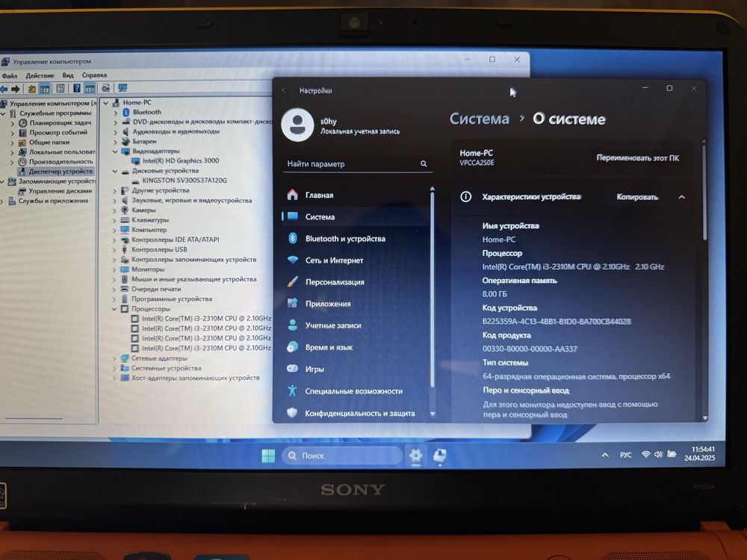This screenshot has width=747, height=560.
Task: Expand the Контроллеры USB category
Action: pos(114,249)
